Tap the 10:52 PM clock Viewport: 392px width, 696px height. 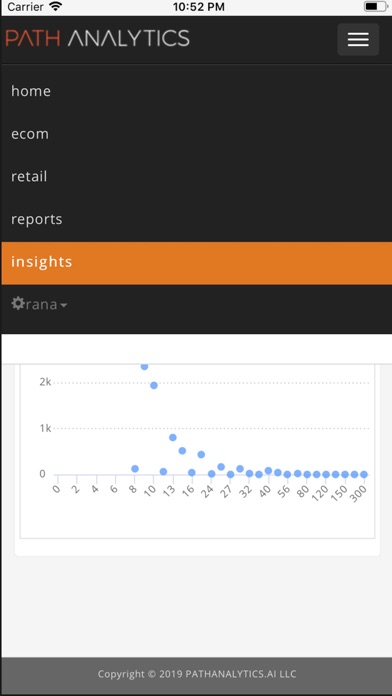[198, 7]
